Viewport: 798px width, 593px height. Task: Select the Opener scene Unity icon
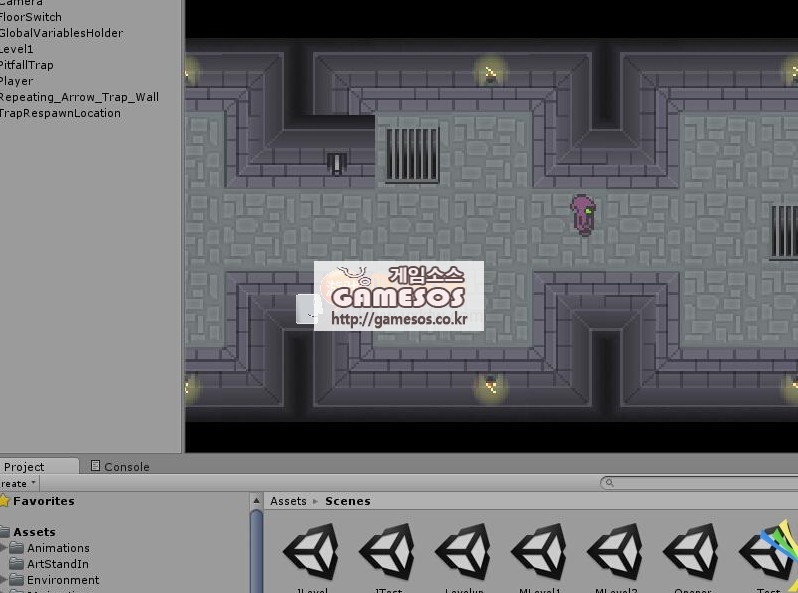[x=692, y=551]
